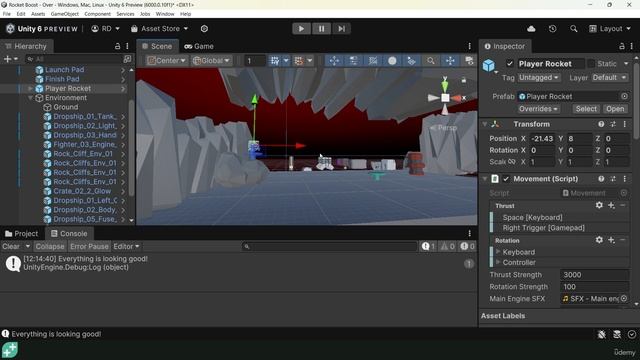Viewport: 640px width, 360px height.
Task: Click the prefab Open button
Action: pyautogui.click(x=615, y=109)
